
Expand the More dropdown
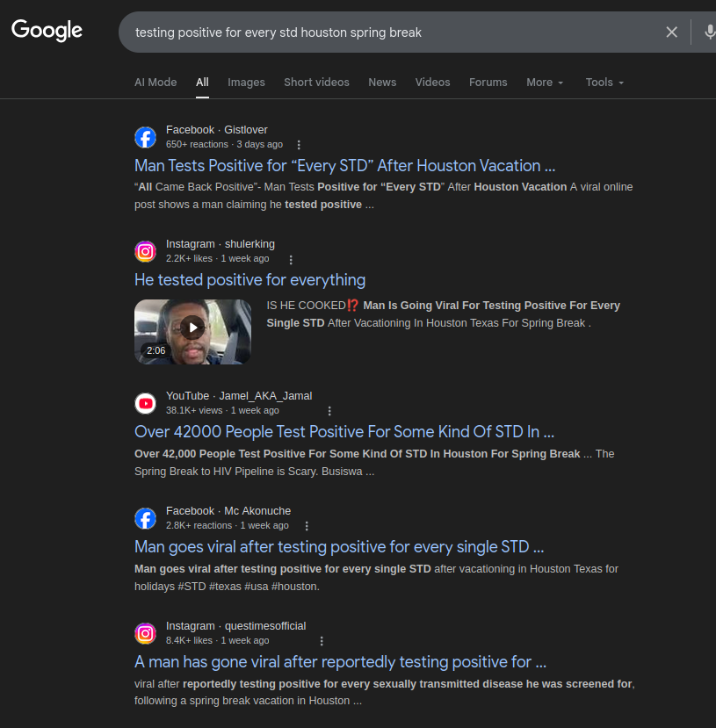tap(545, 83)
